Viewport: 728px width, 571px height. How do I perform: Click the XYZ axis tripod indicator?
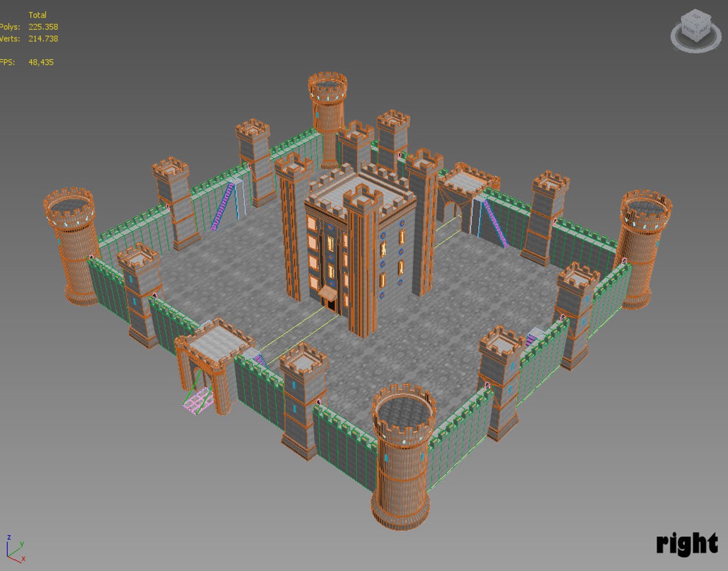15,549
